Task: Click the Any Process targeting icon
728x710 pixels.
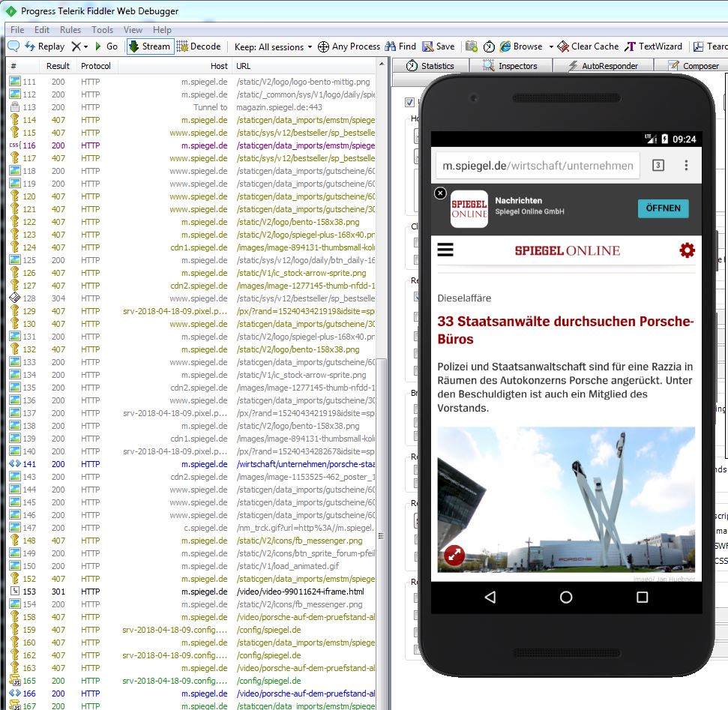Action: pyautogui.click(x=322, y=46)
